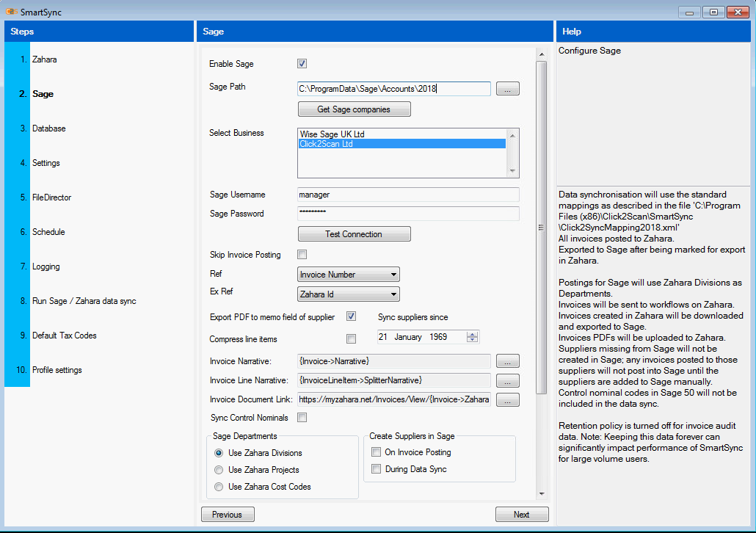The height and width of the screenshot is (533, 756).
Task: Select Use Zahara Projects radio button
Action: tap(219, 470)
